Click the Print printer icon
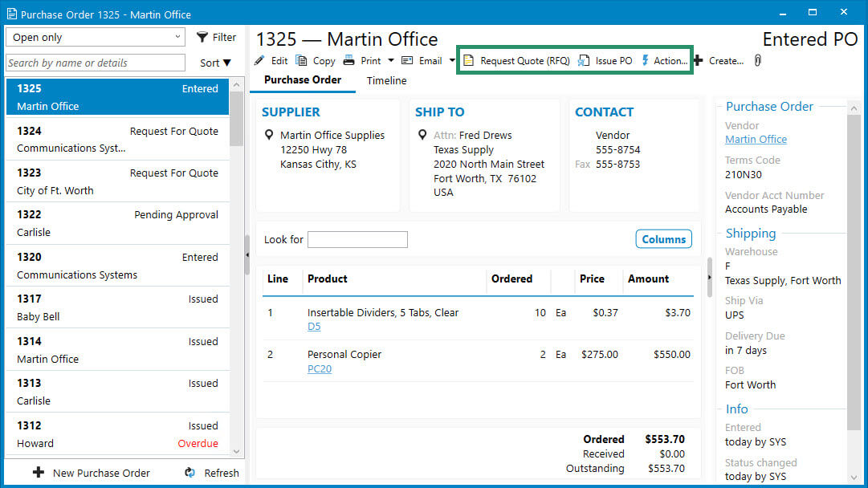Screen dimensions: 868x488 [x=348, y=61]
